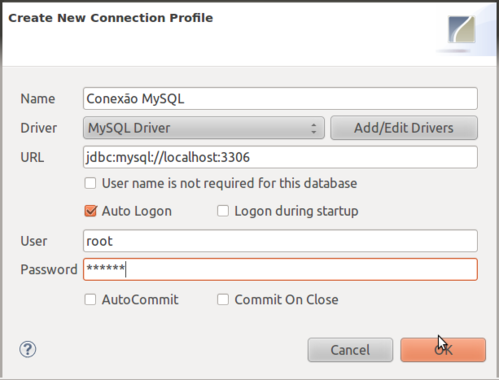This screenshot has width=499, height=380.
Task: Confirm the profile with OK
Action: point(443,350)
